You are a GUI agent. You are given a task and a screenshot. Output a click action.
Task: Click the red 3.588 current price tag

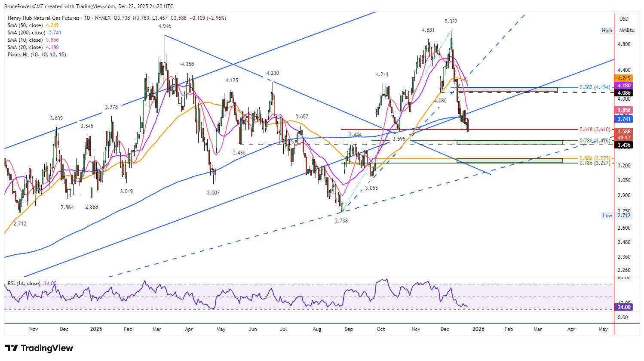624,132
